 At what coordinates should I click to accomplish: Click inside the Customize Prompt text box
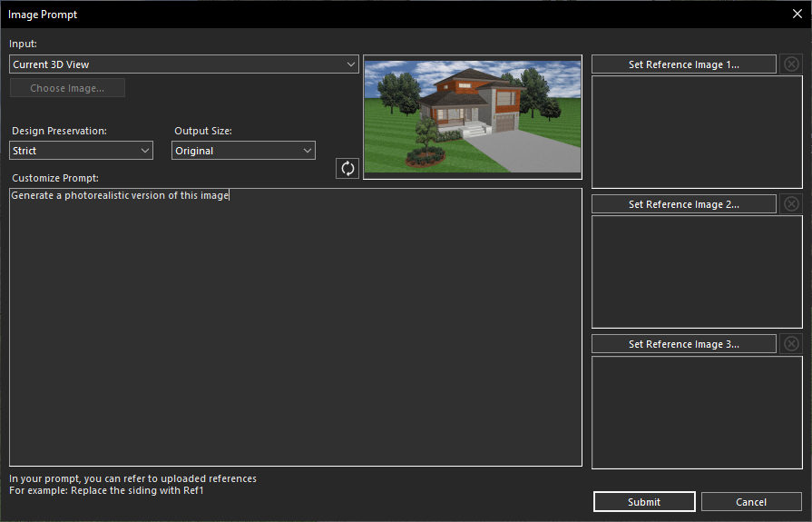click(296, 327)
